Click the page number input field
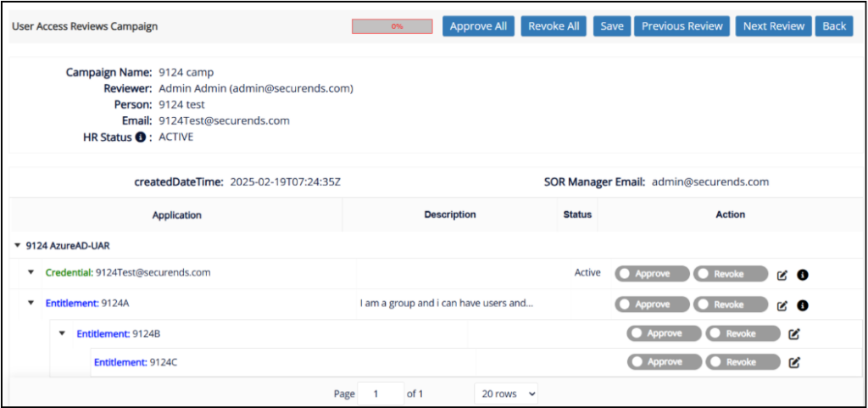The height and width of the screenshot is (408, 868). point(381,394)
